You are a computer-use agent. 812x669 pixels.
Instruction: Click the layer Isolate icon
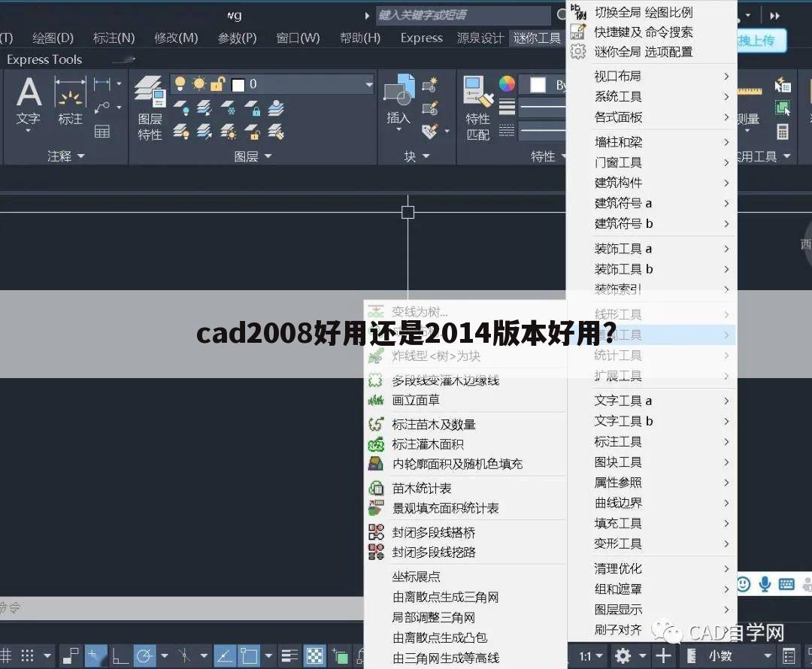(x=205, y=107)
